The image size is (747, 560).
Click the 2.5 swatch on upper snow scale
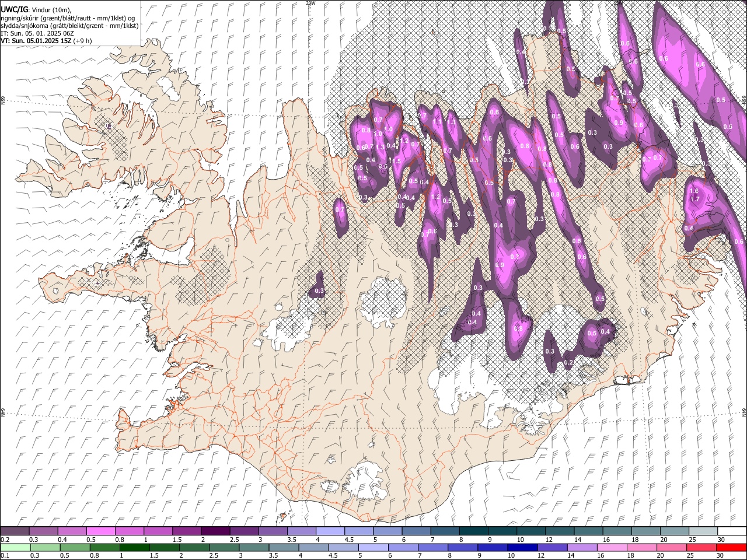coord(244,531)
